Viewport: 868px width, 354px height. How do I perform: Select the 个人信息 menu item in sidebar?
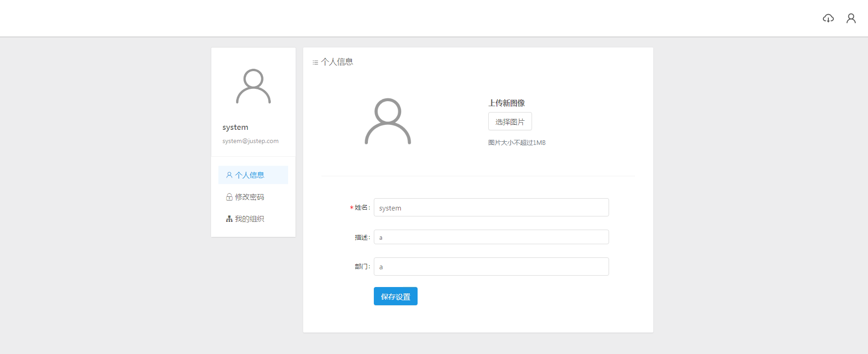tap(253, 175)
